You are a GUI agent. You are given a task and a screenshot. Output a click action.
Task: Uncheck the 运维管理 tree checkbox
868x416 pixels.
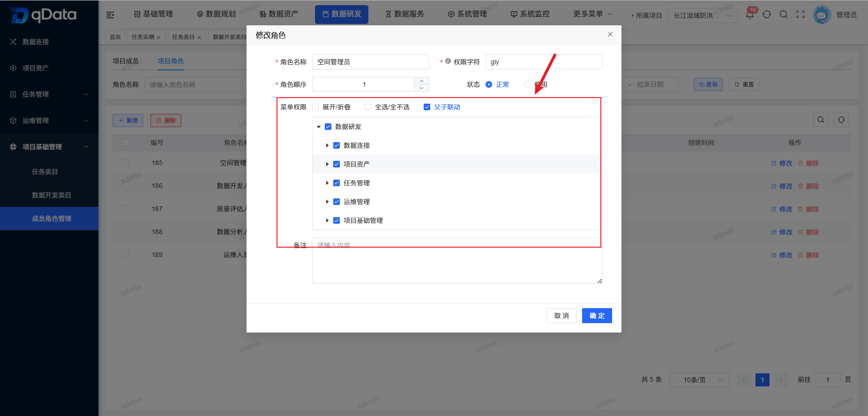[x=337, y=202]
